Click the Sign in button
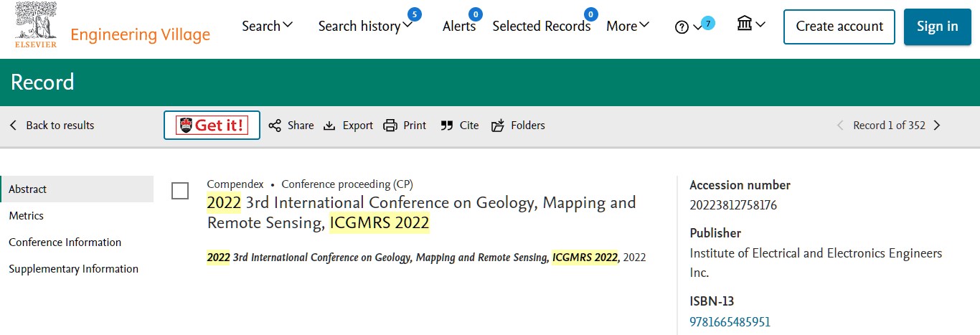Viewport: 980px width, 335px height. [937, 27]
